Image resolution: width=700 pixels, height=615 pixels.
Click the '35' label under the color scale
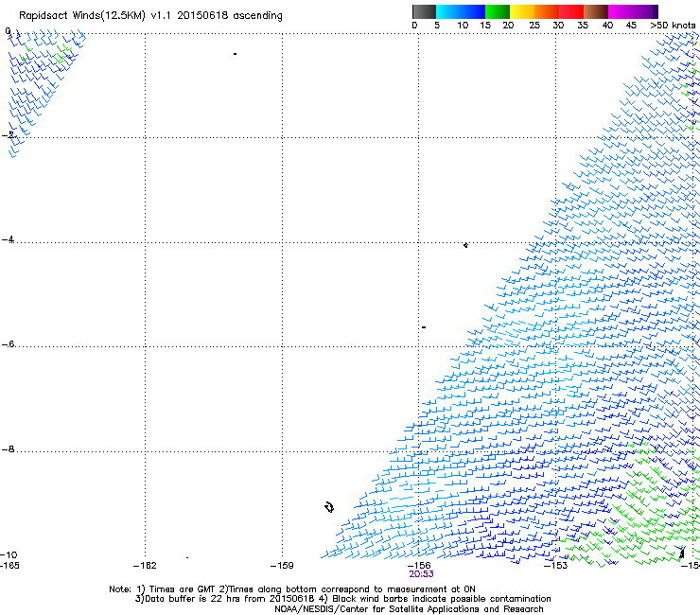tap(583, 26)
